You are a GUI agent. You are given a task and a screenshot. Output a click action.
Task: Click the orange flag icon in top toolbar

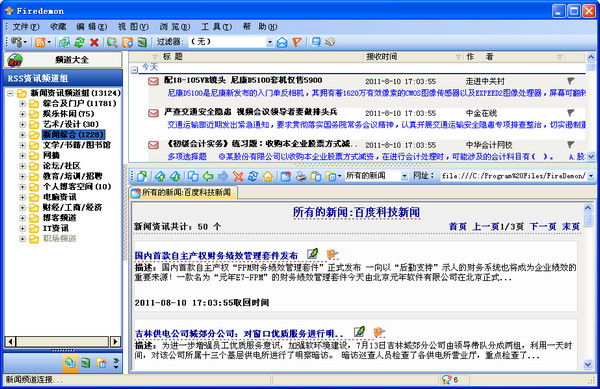[x=297, y=42]
